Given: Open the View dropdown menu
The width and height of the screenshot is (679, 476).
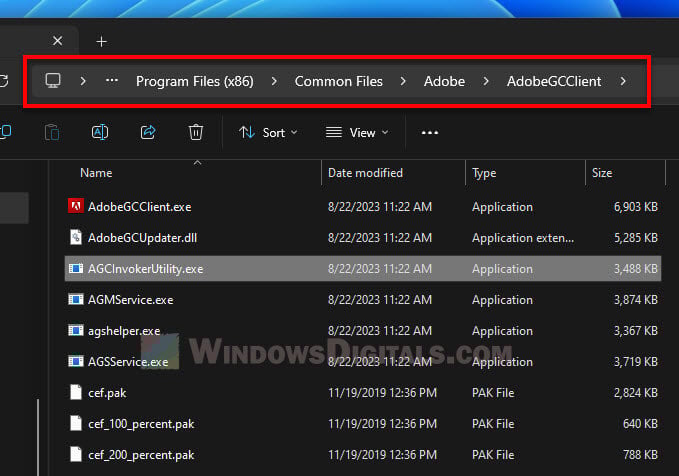Looking at the screenshot, I should pyautogui.click(x=357, y=133).
